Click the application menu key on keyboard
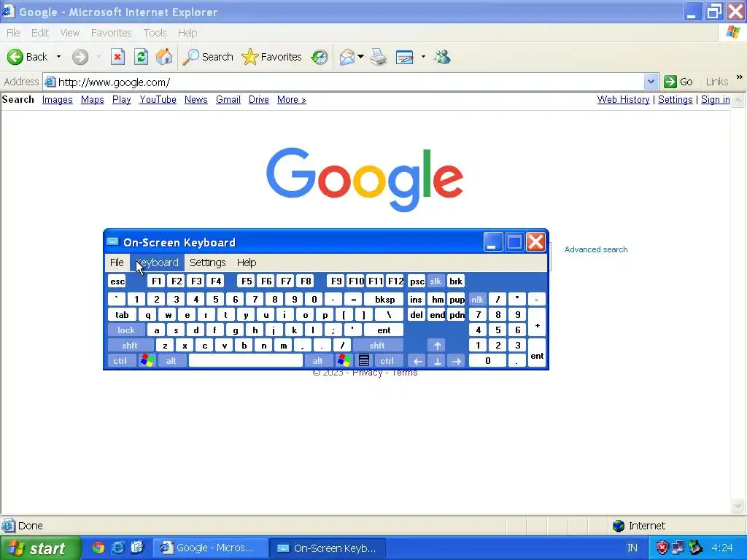Viewport: 747px width, 560px height. point(363,360)
